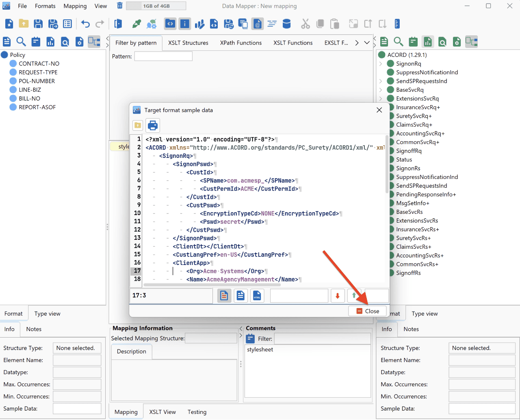This screenshot has width=520, height=420.
Task: Click the green up-arrow search-previous icon
Action: tap(354, 296)
